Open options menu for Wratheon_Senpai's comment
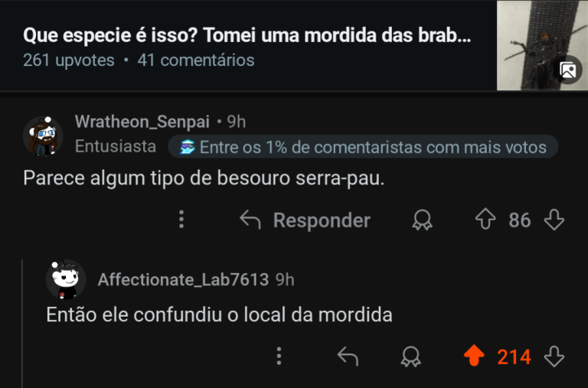 (181, 220)
